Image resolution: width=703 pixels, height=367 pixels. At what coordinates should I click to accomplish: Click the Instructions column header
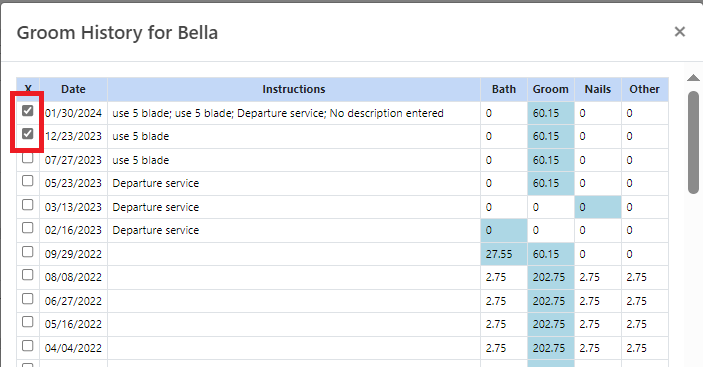click(x=294, y=89)
